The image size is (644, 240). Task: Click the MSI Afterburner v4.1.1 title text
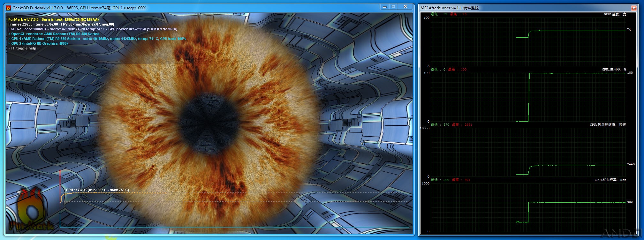(450, 8)
